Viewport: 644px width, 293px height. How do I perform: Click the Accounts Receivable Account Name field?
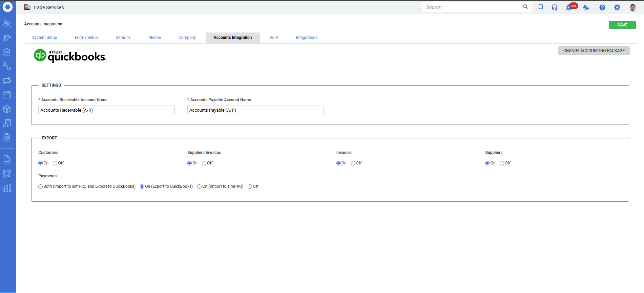point(106,110)
